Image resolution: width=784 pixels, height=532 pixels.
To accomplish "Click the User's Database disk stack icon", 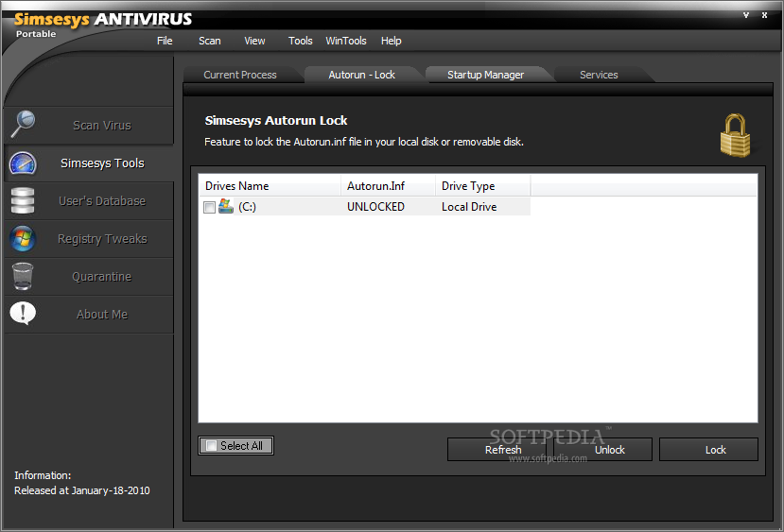I will [x=23, y=201].
